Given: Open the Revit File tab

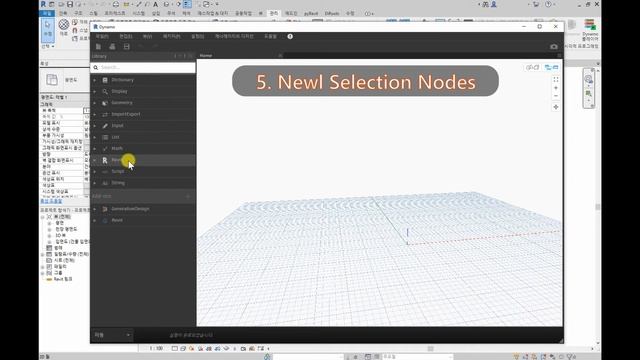Looking at the screenshot, I should [47, 13].
